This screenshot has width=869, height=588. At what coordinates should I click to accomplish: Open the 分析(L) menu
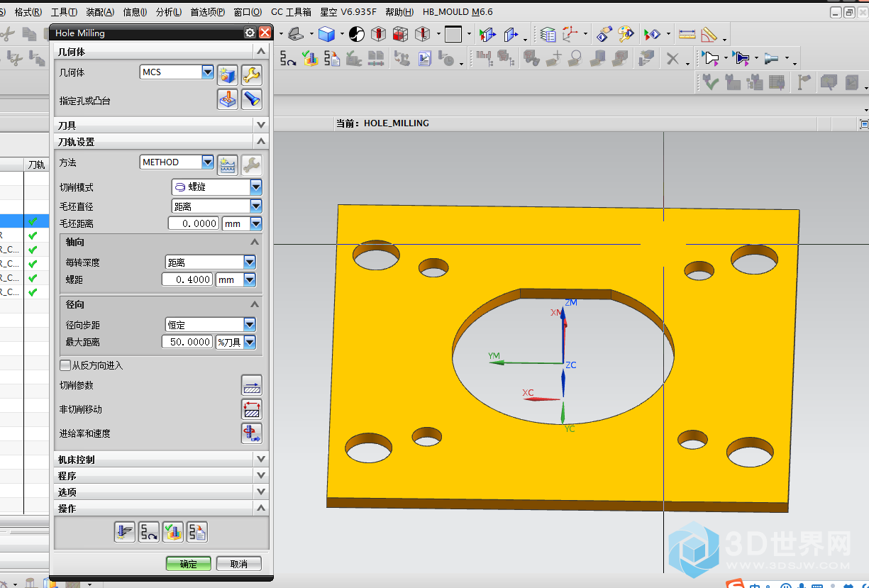[x=168, y=12]
